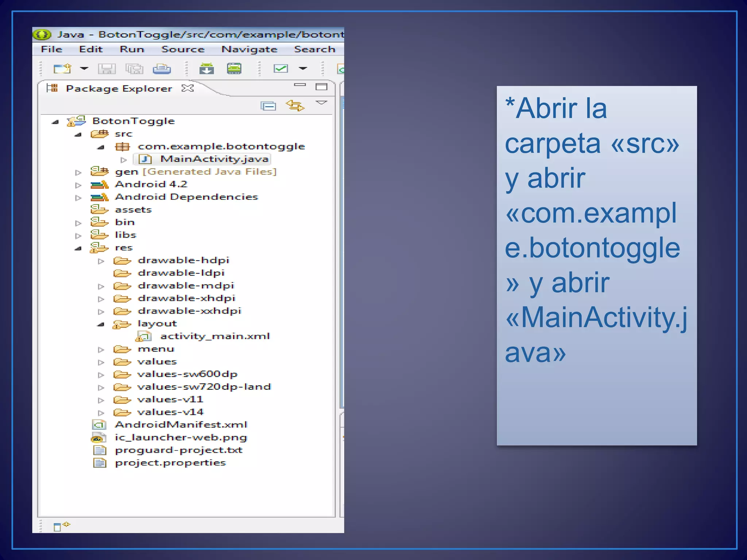The width and height of the screenshot is (747, 560).
Task: Expand the libs folder
Action: point(78,236)
